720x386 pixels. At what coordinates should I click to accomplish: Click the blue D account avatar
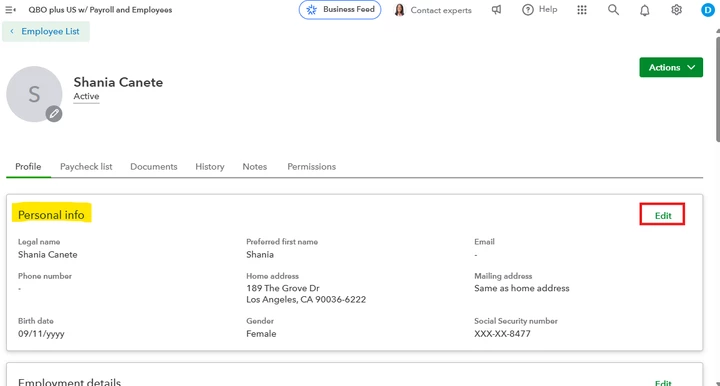tap(708, 10)
